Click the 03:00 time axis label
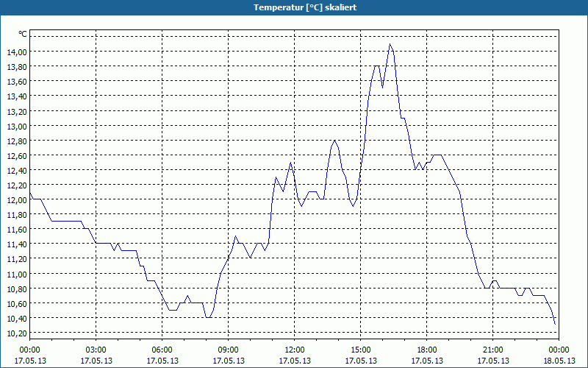 coord(96,350)
